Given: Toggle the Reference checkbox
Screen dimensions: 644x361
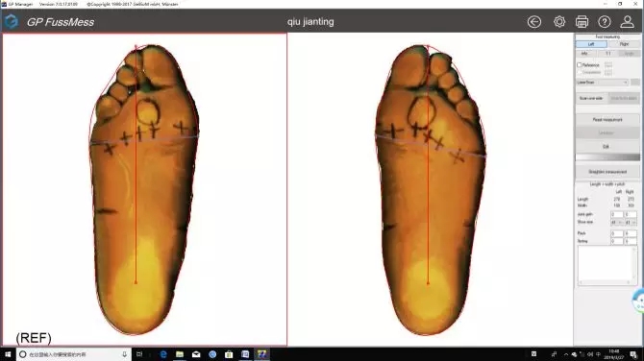Looking at the screenshot, I should tap(580, 65).
